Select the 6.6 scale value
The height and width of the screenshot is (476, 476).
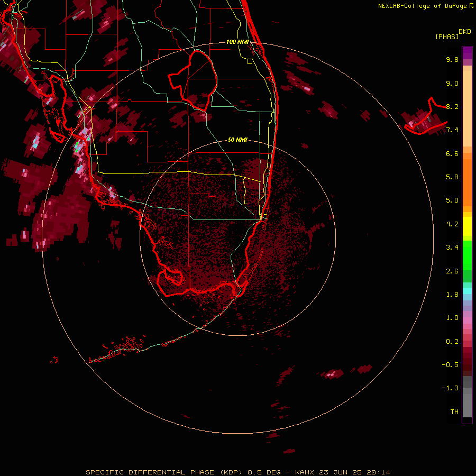coord(452,153)
